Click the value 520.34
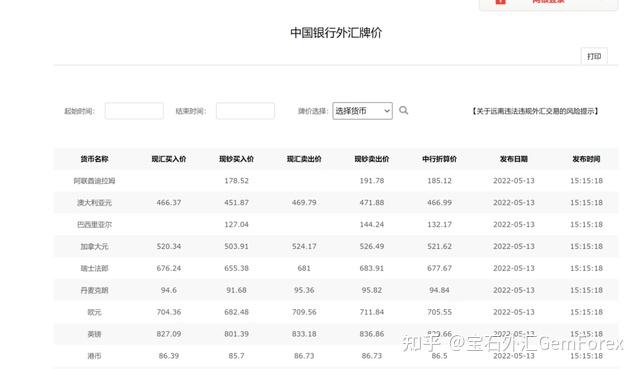This screenshot has height=369, width=640. (x=169, y=247)
